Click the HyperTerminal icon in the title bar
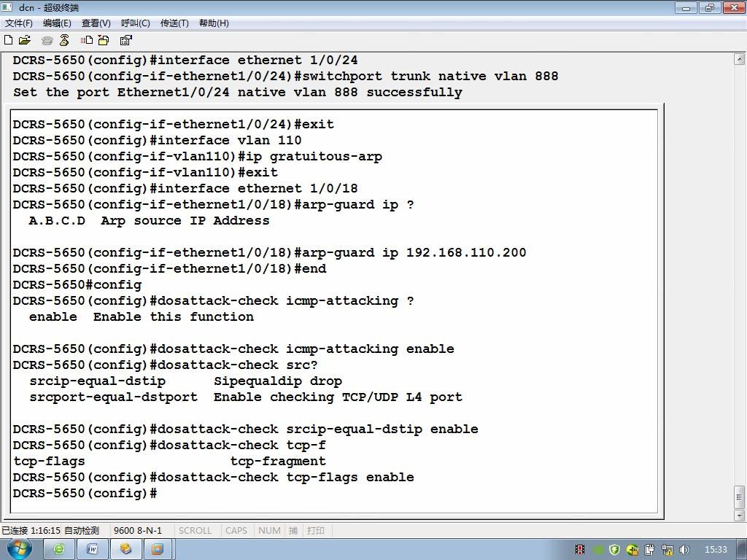The height and width of the screenshot is (560, 747). pyautogui.click(x=7, y=7)
